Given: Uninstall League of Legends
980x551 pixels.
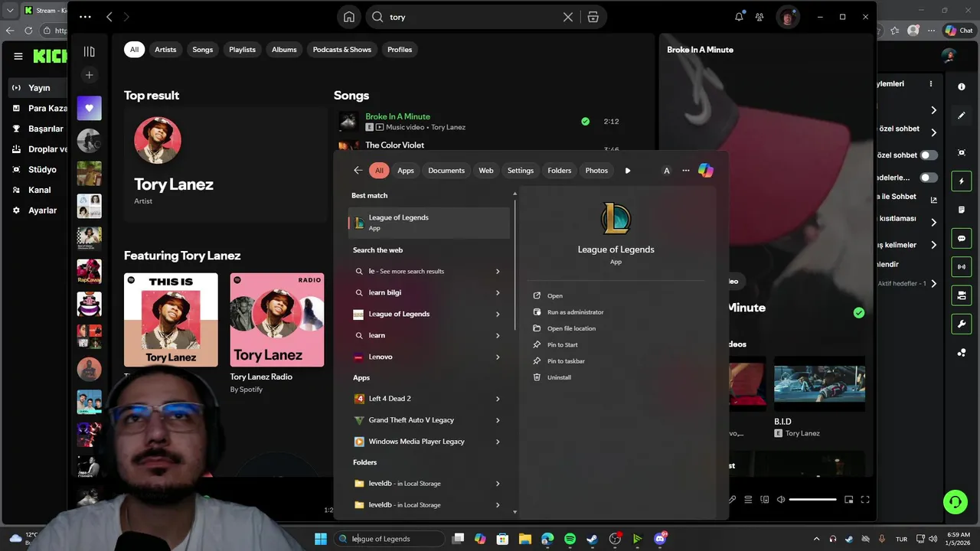Looking at the screenshot, I should coord(559,377).
